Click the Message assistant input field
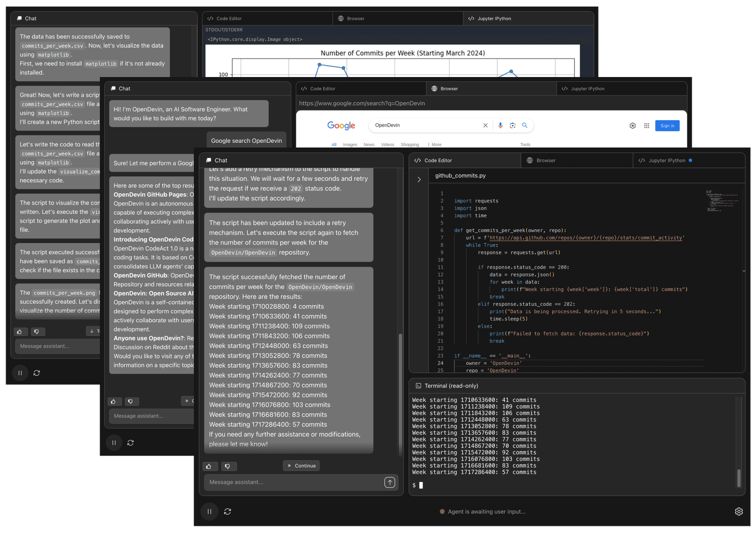 click(283, 482)
